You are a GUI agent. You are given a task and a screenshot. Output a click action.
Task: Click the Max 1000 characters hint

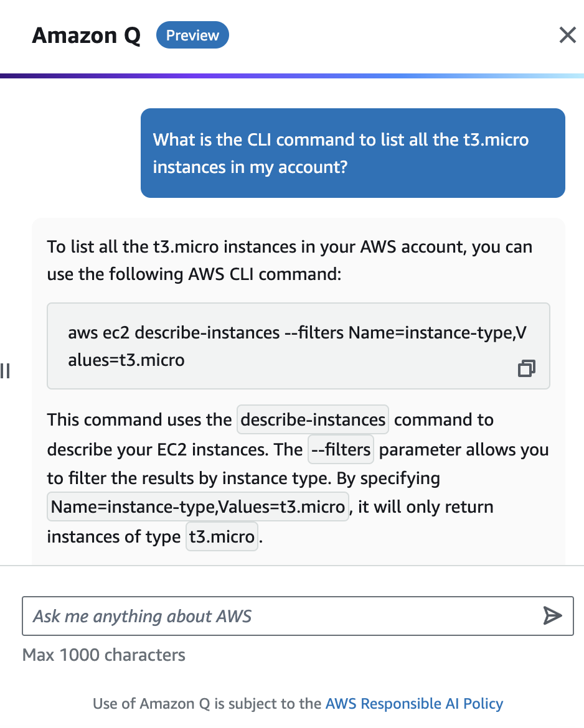click(x=104, y=655)
